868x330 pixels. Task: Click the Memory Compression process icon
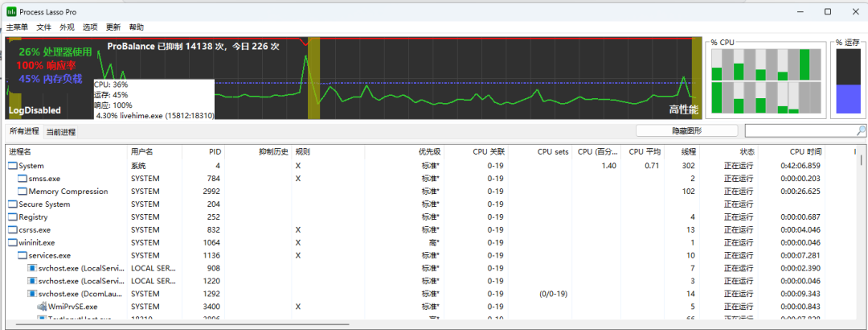point(23,192)
